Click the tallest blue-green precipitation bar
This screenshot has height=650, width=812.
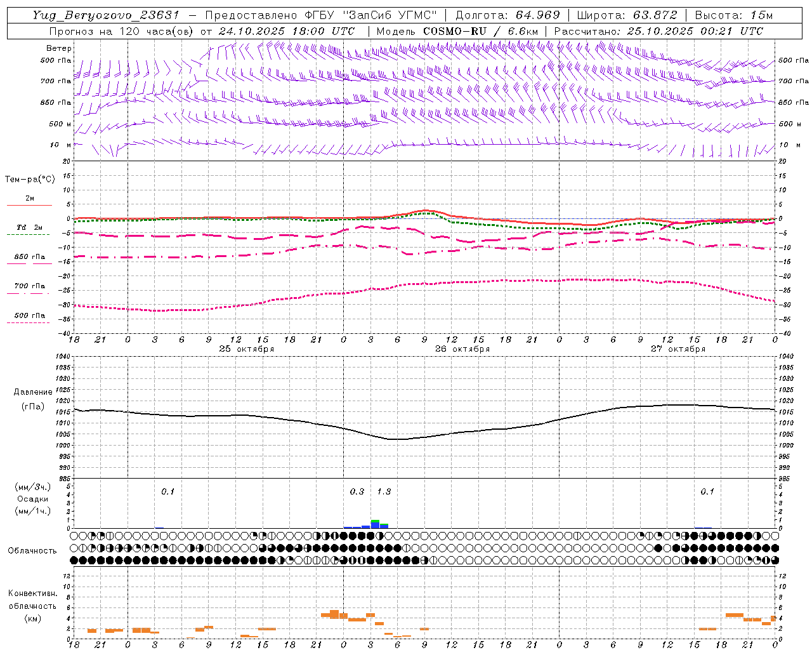375,524
